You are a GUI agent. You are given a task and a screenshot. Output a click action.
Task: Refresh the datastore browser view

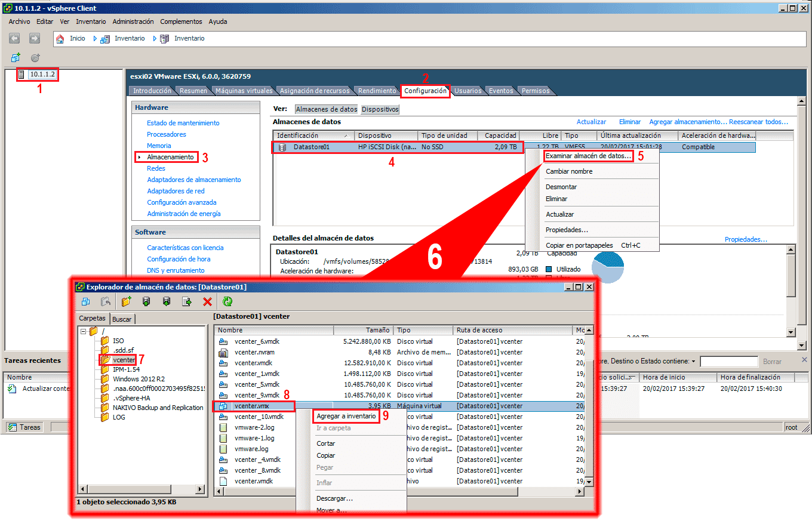pos(227,301)
